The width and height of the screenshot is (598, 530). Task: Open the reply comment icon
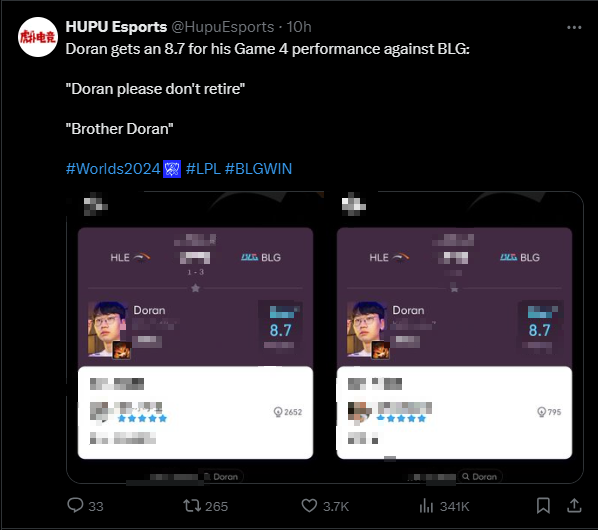pyautogui.click(x=75, y=505)
